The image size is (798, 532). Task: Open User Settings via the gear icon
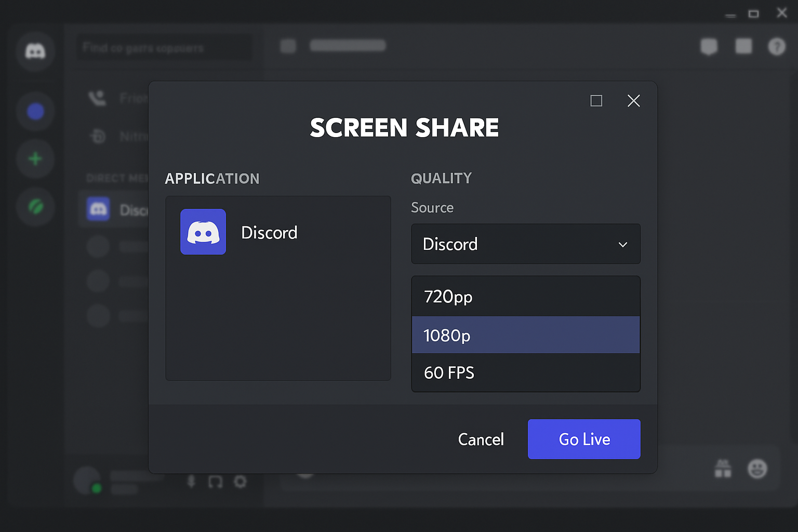coord(240,482)
